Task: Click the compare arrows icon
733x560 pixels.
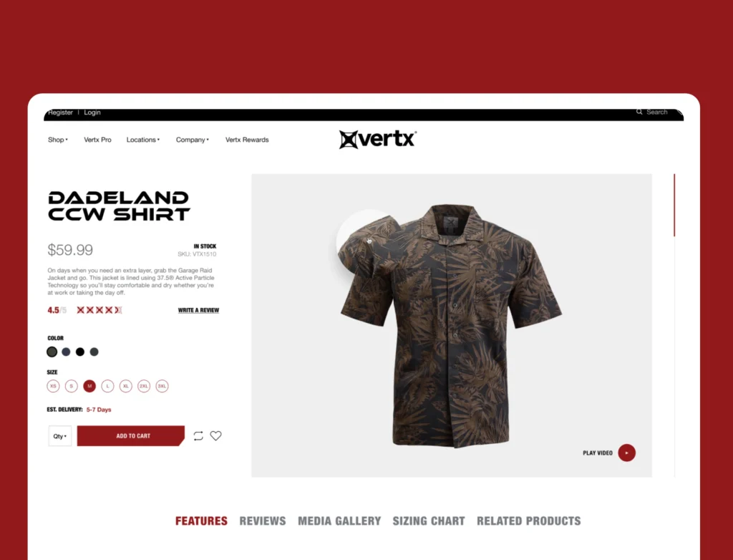Action: click(x=198, y=435)
